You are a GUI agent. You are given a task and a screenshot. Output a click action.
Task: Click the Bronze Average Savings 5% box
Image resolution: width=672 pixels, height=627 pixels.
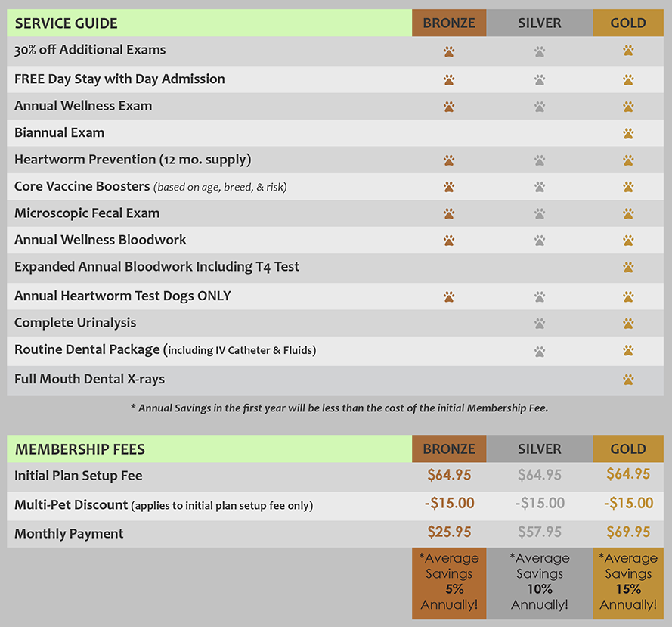point(449,583)
